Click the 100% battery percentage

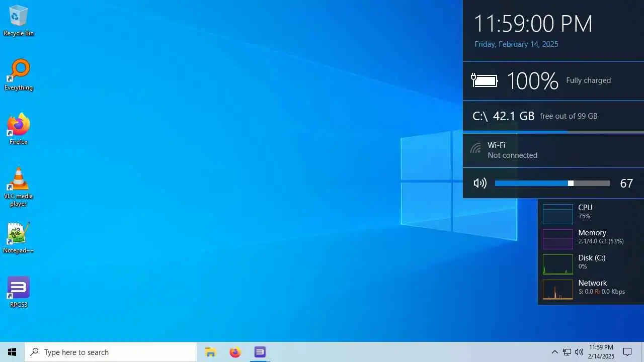coord(532,80)
